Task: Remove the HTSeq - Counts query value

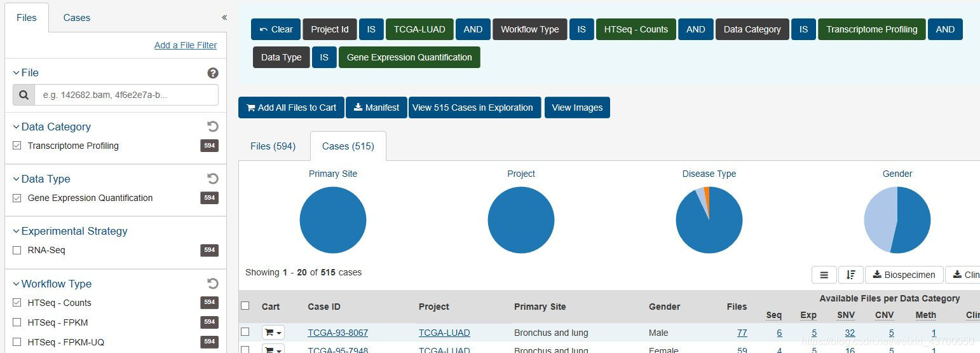Action: 636,29
